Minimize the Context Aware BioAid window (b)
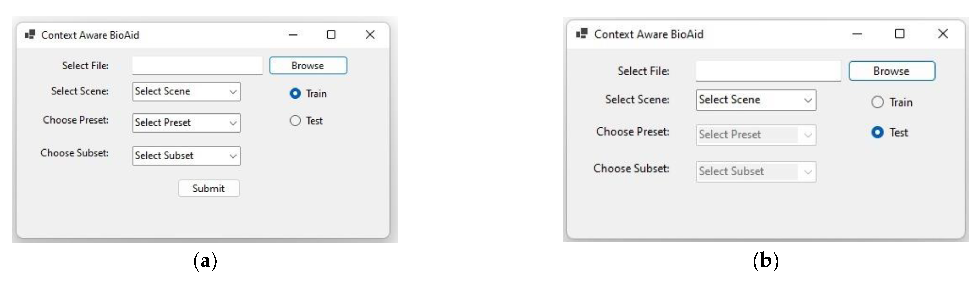Screen dimensions: 980x281 pos(857,34)
